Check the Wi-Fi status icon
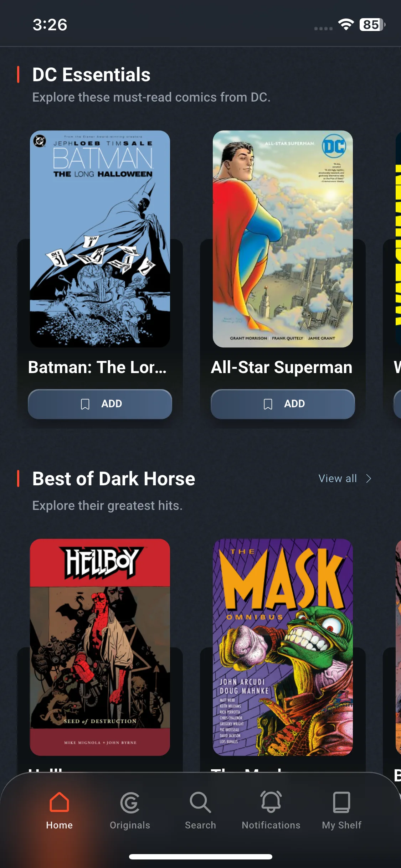Image resolution: width=401 pixels, height=868 pixels. 346,25
